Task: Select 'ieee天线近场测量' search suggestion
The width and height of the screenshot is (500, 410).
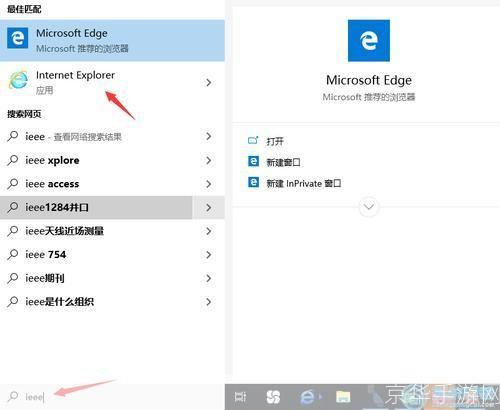Action: click(x=96, y=231)
